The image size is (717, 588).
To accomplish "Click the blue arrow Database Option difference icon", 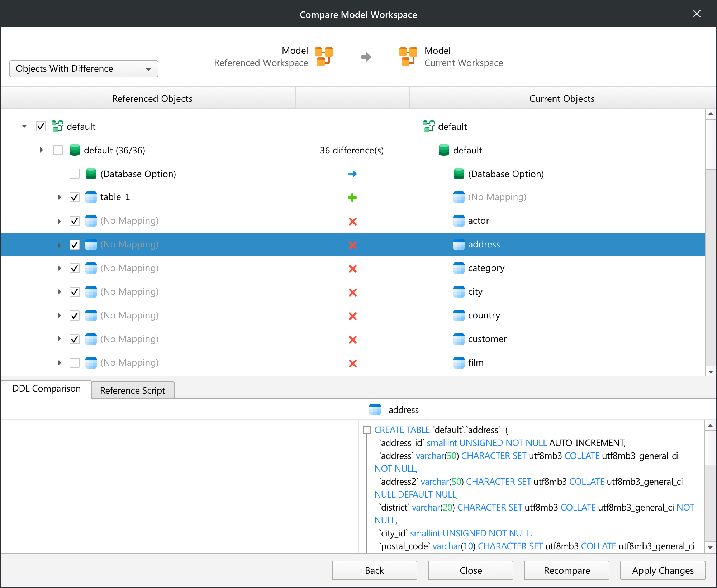I will point(352,174).
